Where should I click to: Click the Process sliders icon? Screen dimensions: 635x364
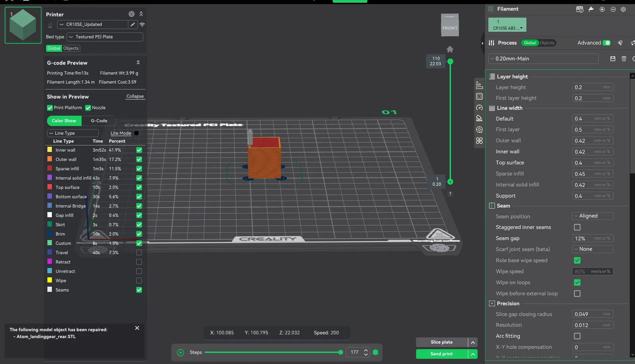(x=491, y=43)
